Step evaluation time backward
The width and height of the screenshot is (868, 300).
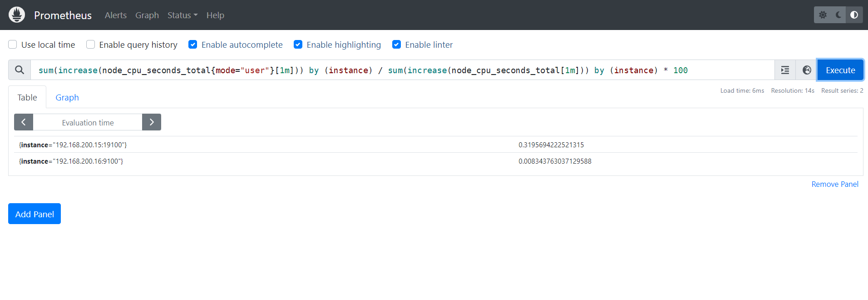(24, 122)
